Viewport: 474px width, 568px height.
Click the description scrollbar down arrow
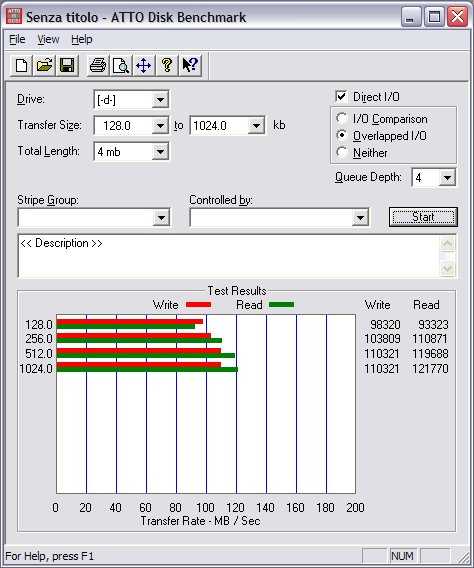pos(448,268)
